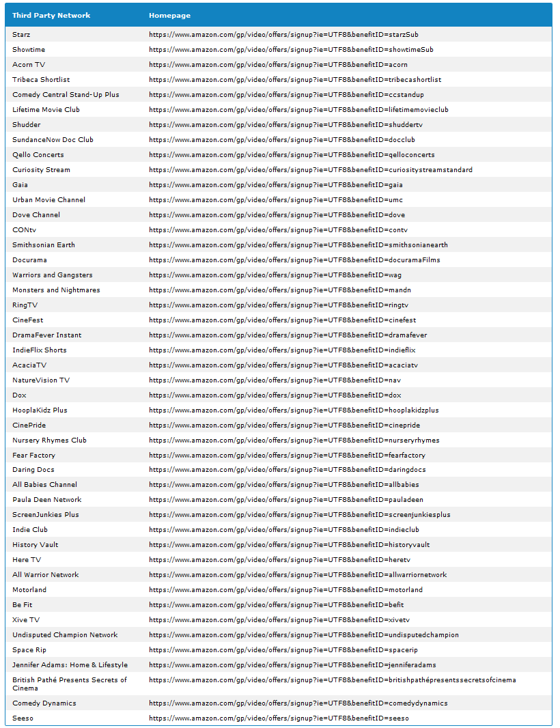Viewport: 560px width, 728px height.
Task: Click the starzSub signup URL
Action: point(283,34)
